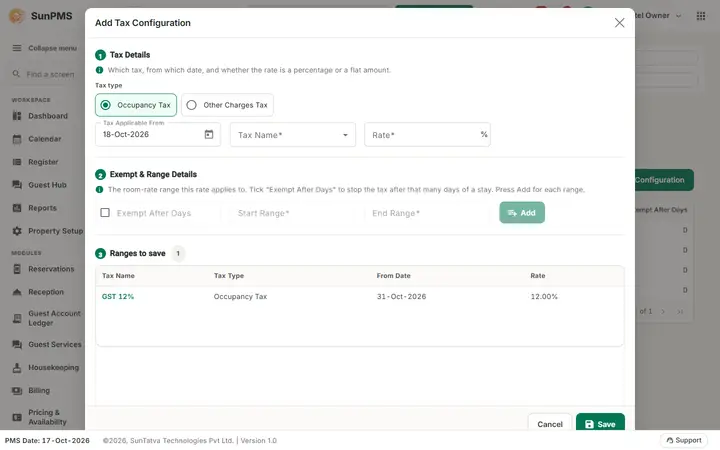This screenshot has height=450, width=720.
Task: Click the End Range input field
Action: point(427,213)
